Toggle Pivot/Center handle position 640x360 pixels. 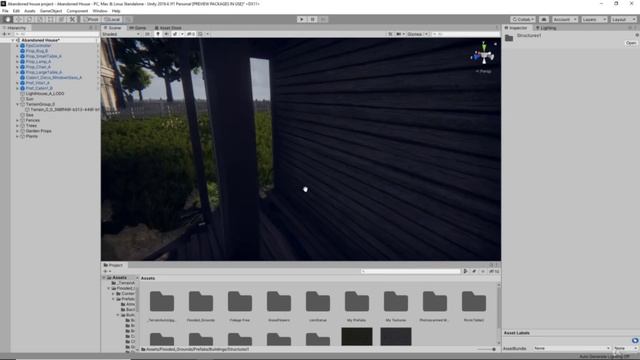(91, 19)
